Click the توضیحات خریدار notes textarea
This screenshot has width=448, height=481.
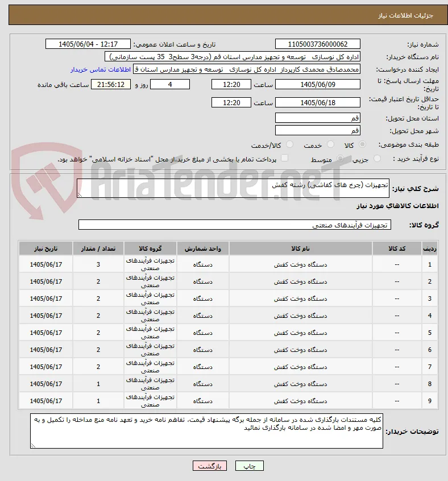click(207, 431)
